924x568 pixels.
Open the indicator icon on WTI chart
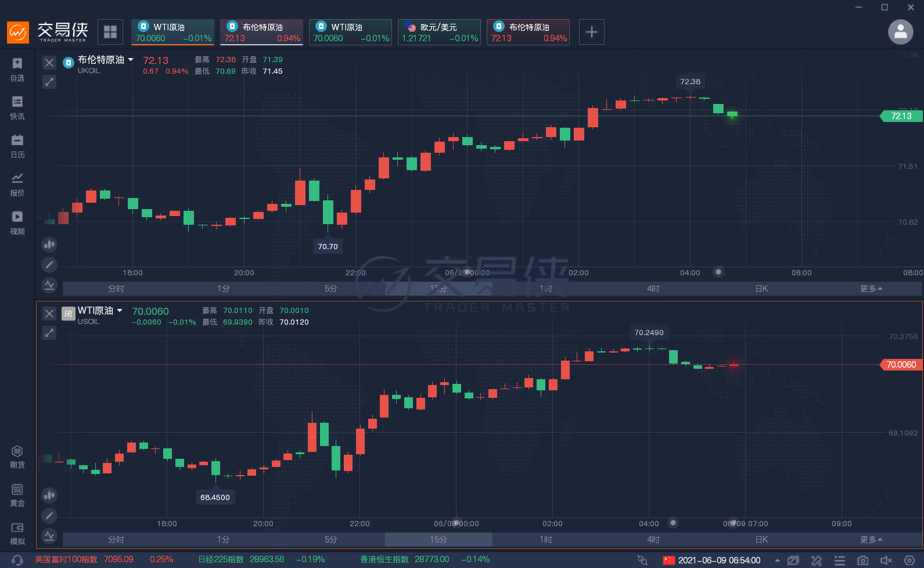click(49, 535)
